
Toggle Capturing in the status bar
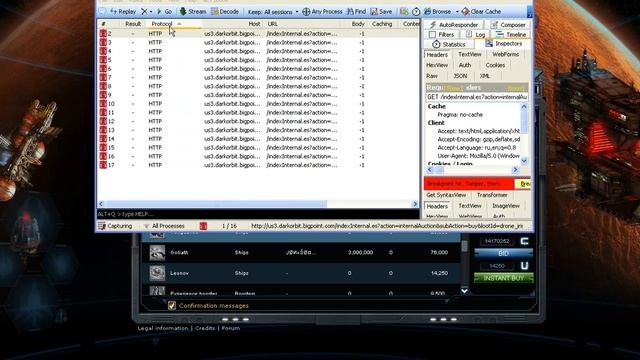(115, 226)
